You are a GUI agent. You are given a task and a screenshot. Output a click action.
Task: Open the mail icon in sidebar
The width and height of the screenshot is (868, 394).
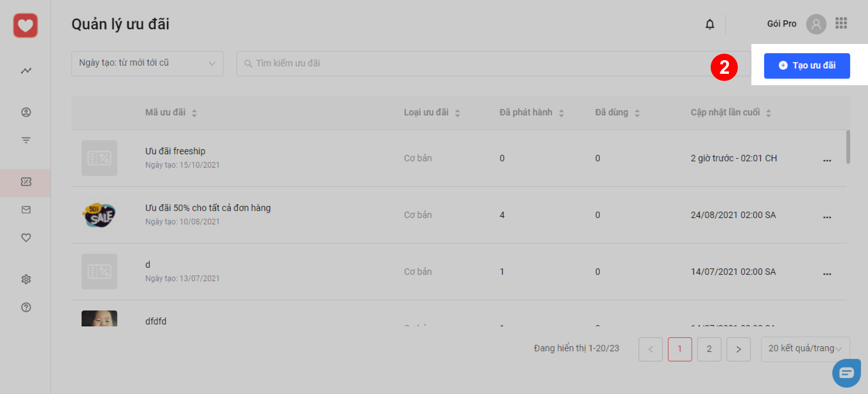tap(26, 210)
